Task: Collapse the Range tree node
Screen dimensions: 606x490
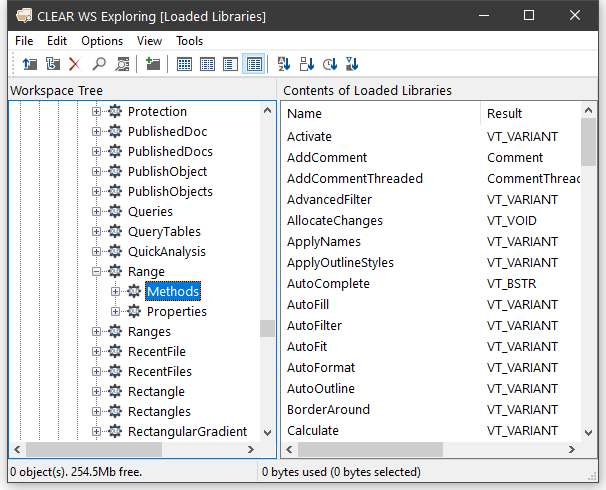Action: (x=97, y=272)
